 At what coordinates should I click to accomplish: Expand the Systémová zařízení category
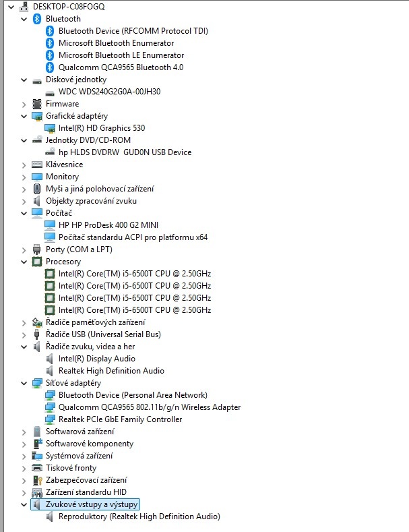pos(24,456)
